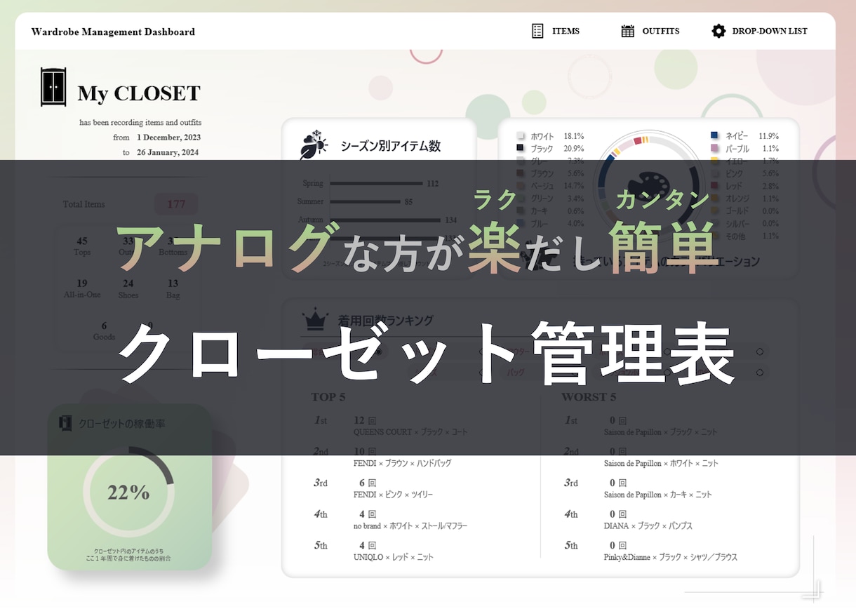The height and width of the screenshot is (616, 856).
Task: Click the start date 1 December, 2023
Action: point(168,138)
